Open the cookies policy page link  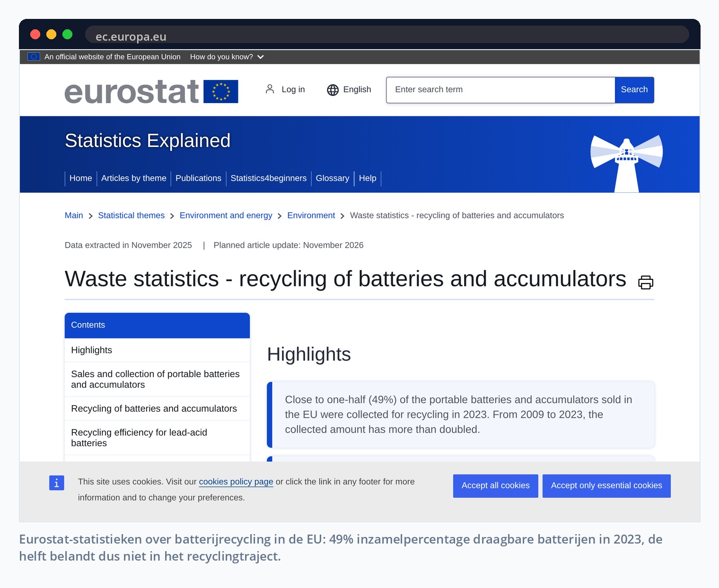tap(236, 482)
